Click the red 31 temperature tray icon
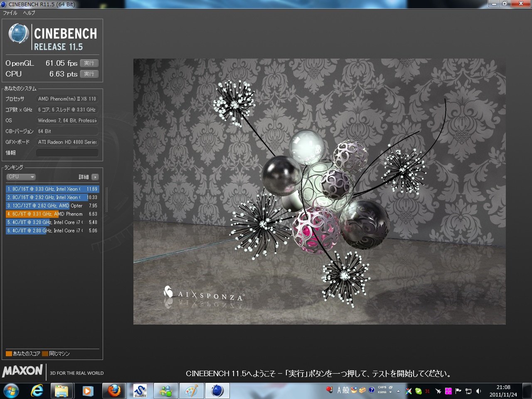The width and height of the screenshot is (532, 399). pos(427,391)
